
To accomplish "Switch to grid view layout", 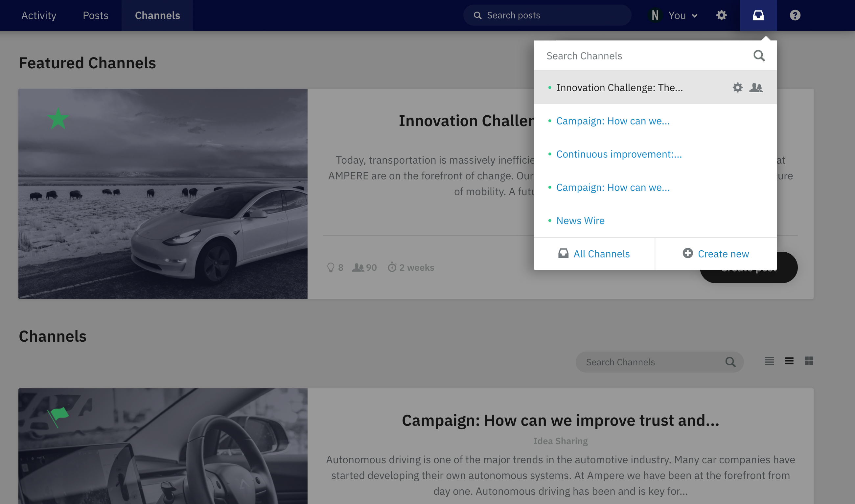I will 809,361.
